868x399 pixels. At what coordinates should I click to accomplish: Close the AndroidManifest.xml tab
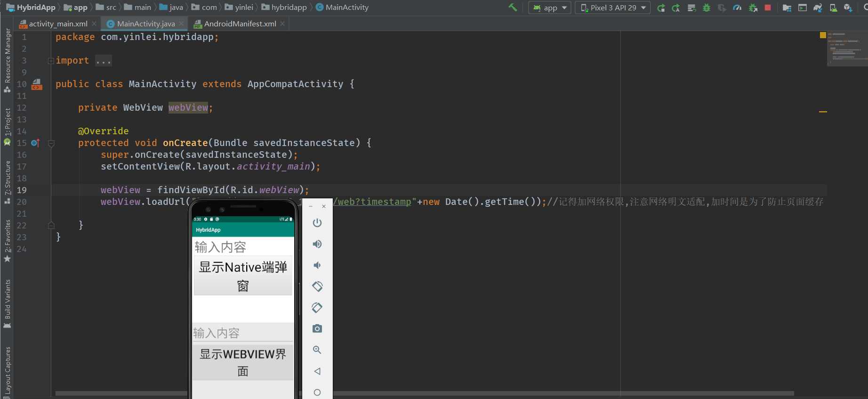282,24
